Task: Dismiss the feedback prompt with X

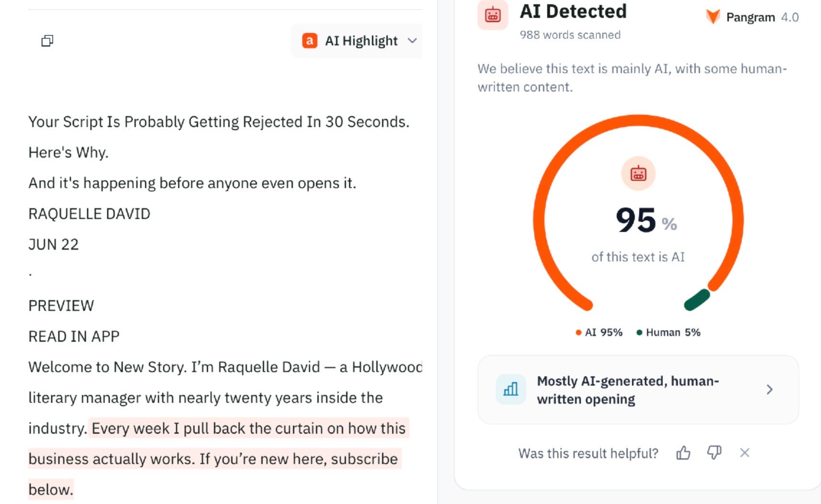Action: click(744, 453)
